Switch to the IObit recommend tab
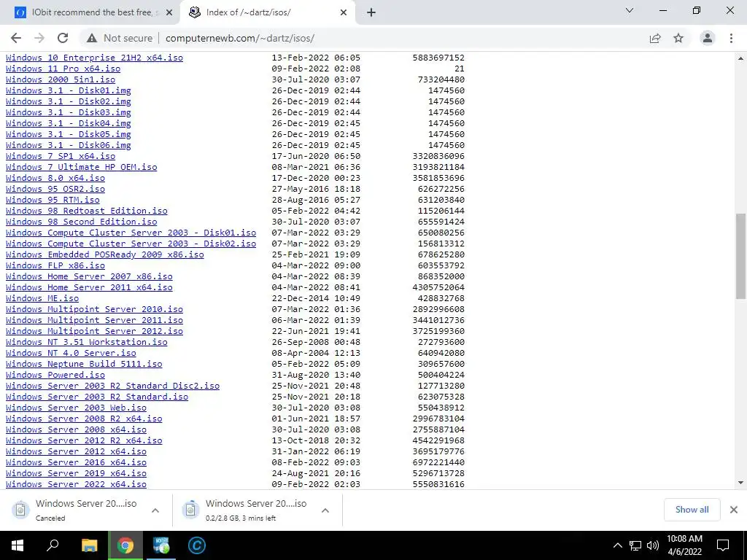 point(90,12)
